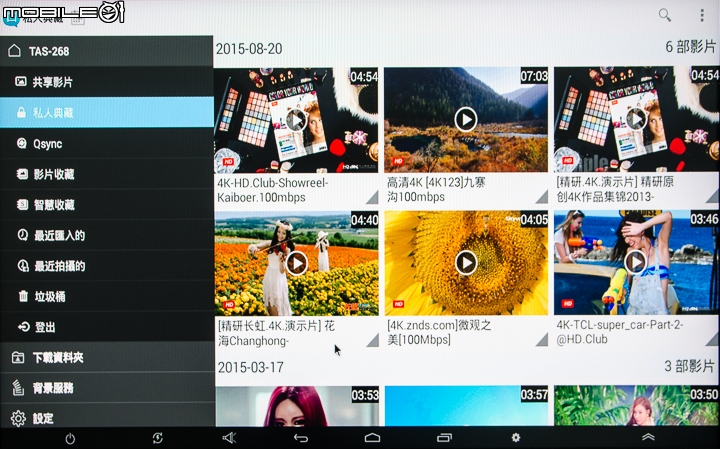720x449 pixels.
Task: Tap the power icon in navigation bar
Action: point(70,438)
